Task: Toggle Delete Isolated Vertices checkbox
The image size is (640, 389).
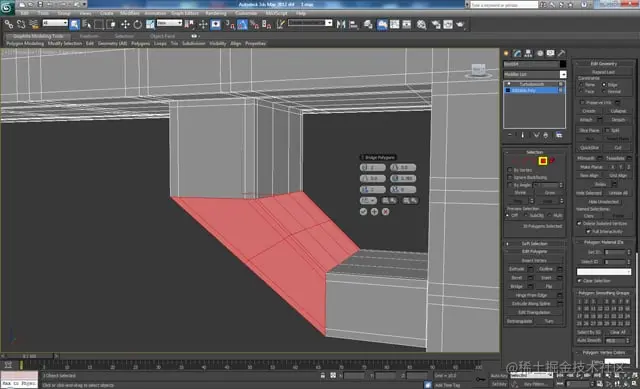Action: (579, 223)
